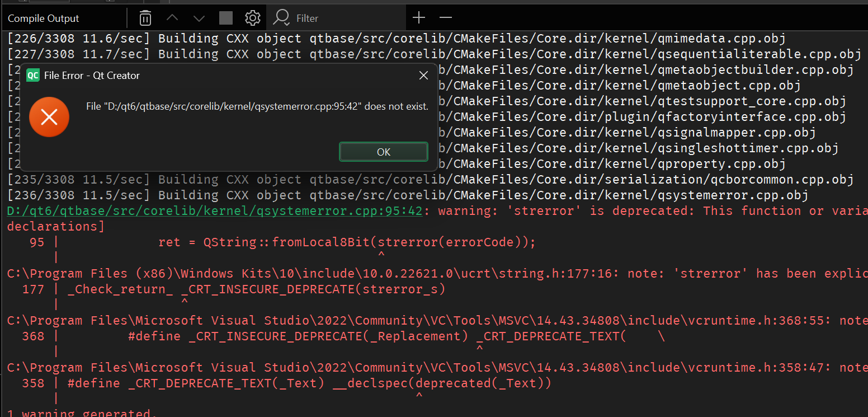Click the line building qcborcommon.cpp.obj
Image resolution: width=868 pixels, height=417 pixels.
[x=430, y=180]
